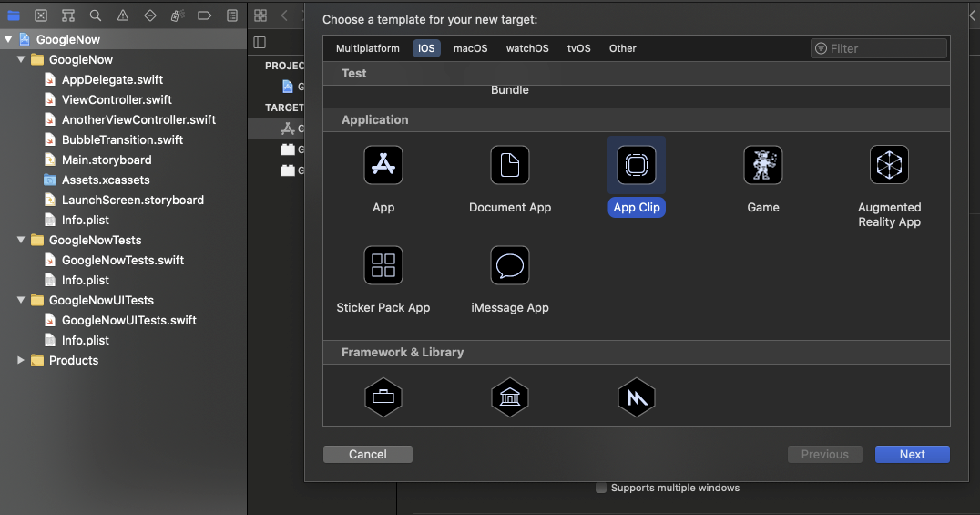Open the Project navigator folder icon
The height and width of the screenshot is (515, 980).
click(x=13, y=15)
